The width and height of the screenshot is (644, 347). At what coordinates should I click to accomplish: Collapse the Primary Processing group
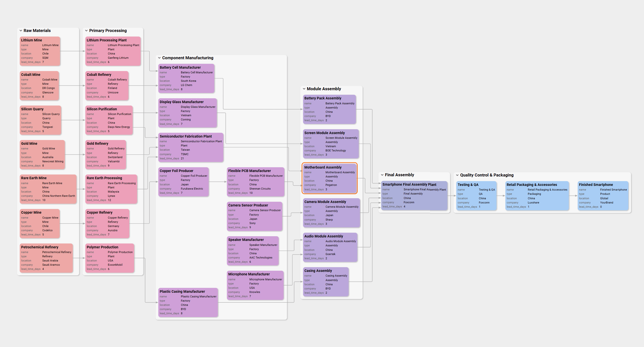86,30
